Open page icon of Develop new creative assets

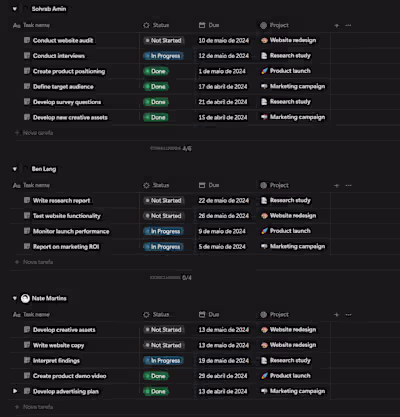click(x=27, y=117)
